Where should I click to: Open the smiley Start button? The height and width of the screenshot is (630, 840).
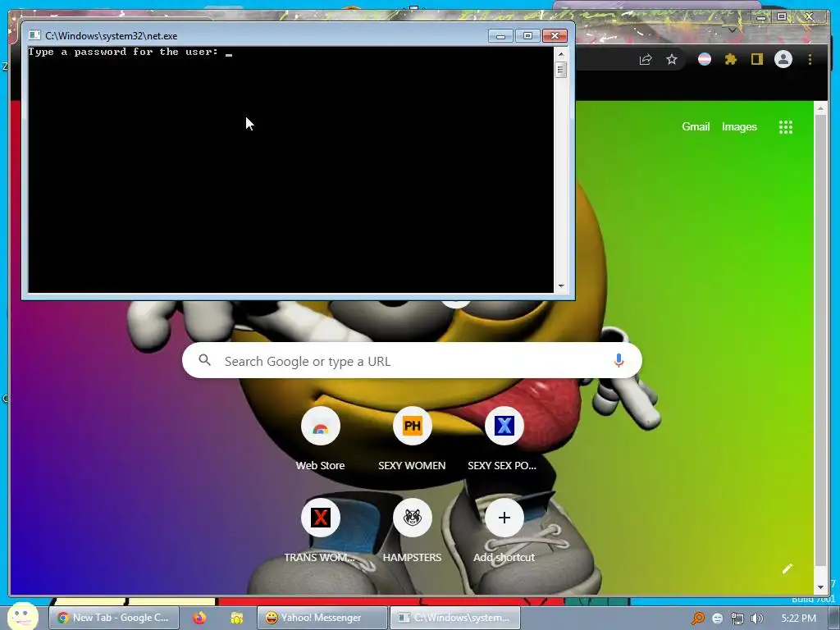click(x=22, y=616)
